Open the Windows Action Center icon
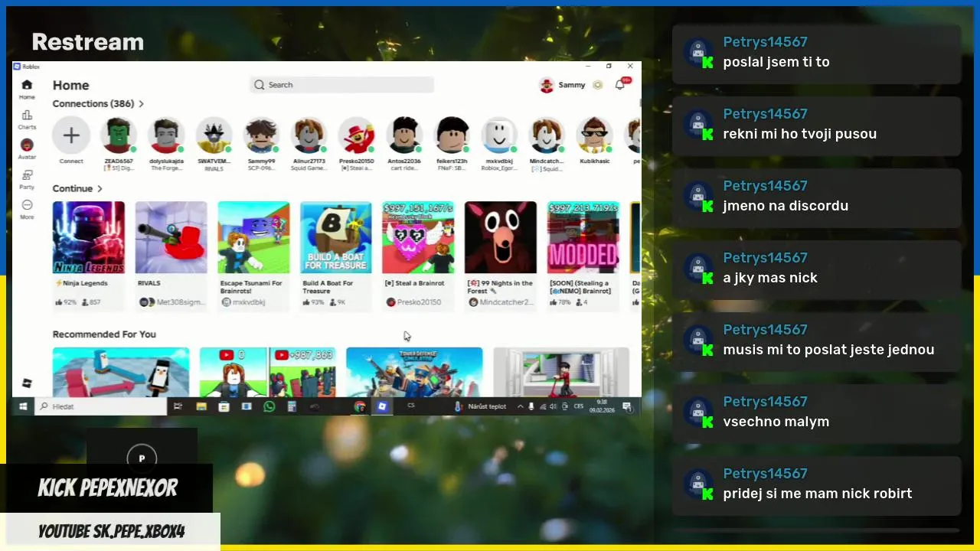 click(626, 406)
